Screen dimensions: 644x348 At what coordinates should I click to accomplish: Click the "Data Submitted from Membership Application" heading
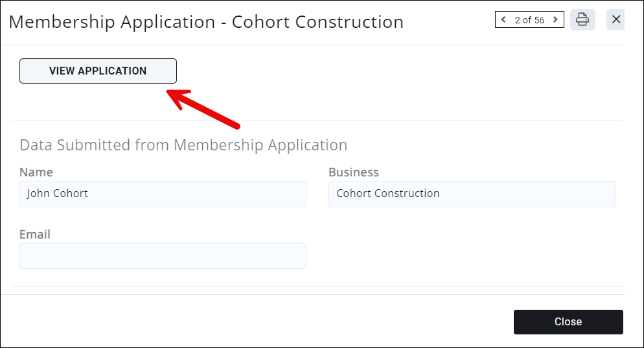pos(183,145)
